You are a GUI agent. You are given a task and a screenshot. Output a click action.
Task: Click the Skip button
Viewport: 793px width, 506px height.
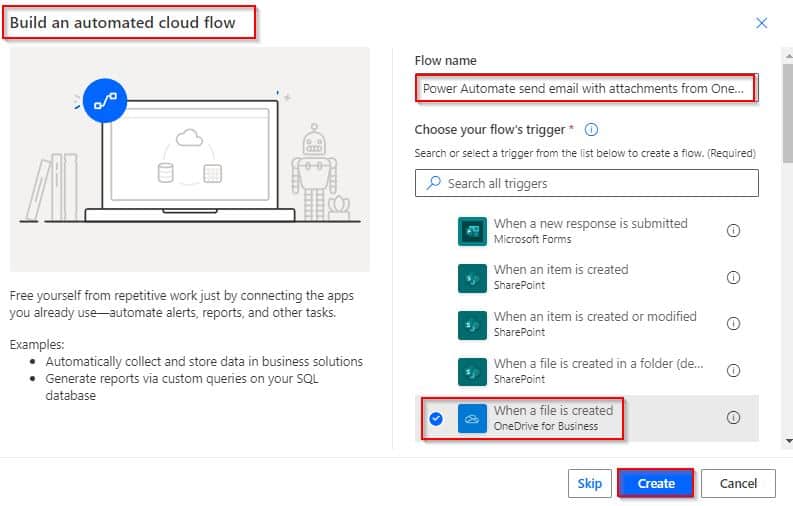(x=590, y=484)
